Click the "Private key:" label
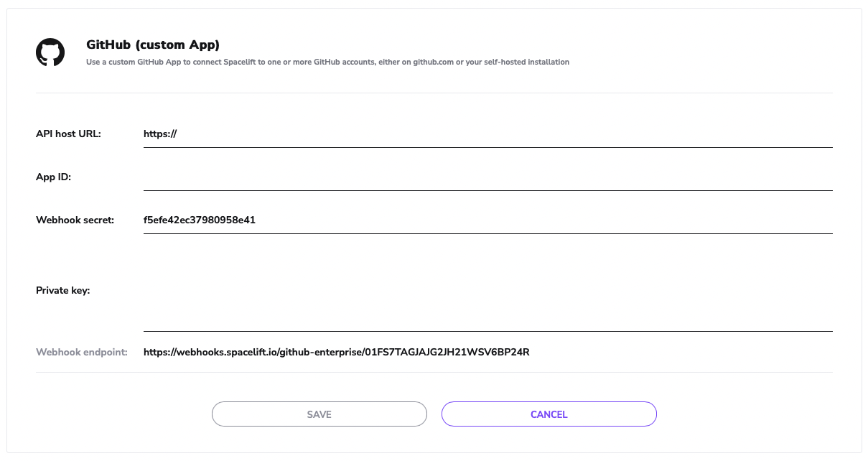 pos(62,291)
